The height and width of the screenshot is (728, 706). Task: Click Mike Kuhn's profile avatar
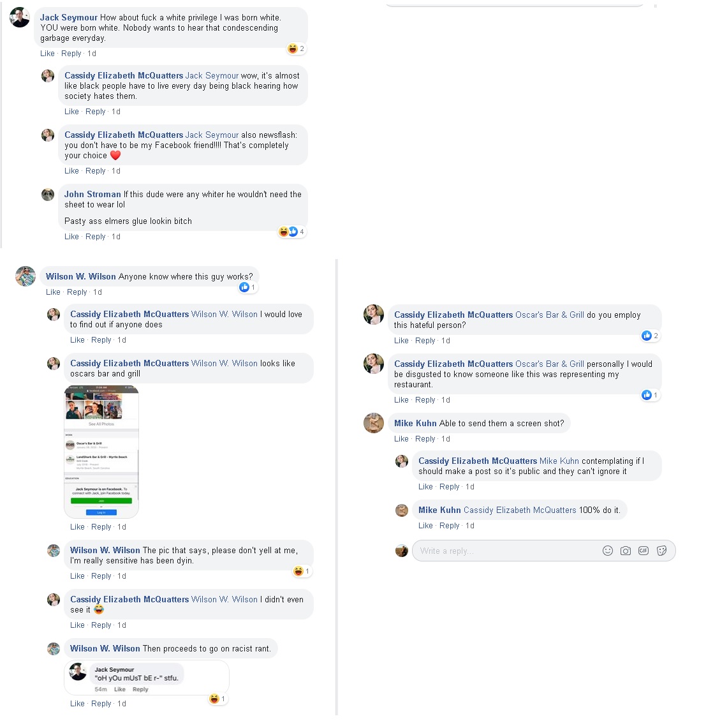click(374, 423)
